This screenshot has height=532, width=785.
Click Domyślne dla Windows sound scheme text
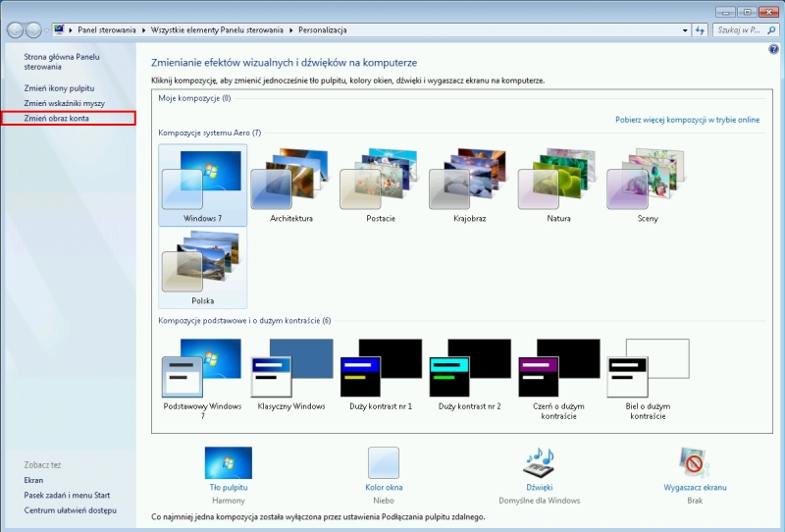coord(539,501)
